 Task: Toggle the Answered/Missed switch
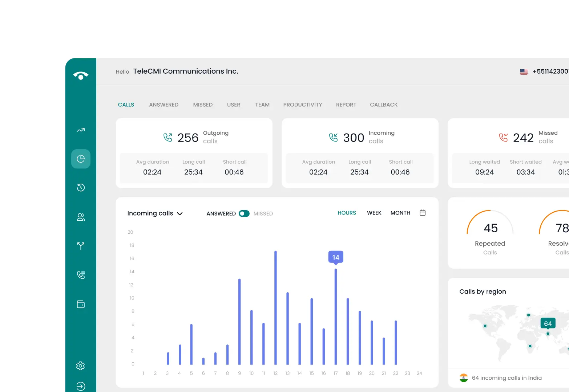pos(244,213)
